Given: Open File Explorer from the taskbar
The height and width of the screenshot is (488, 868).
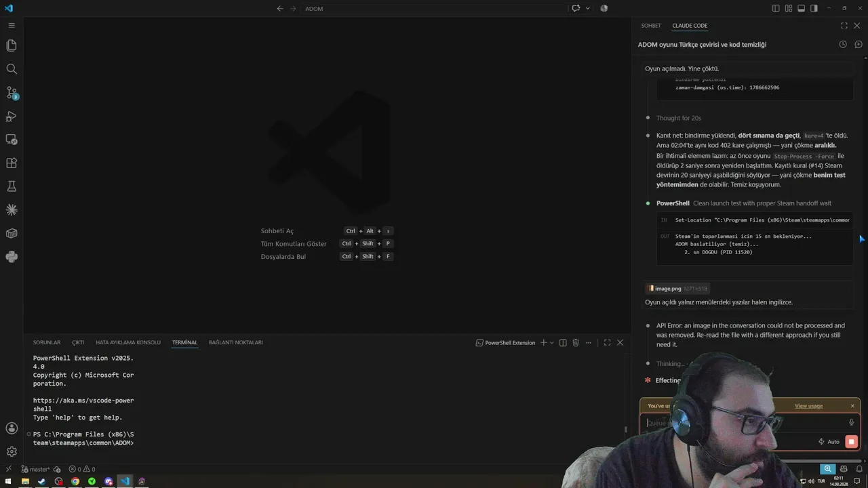Looking at the screenshot, I should [x=25, y=481].
